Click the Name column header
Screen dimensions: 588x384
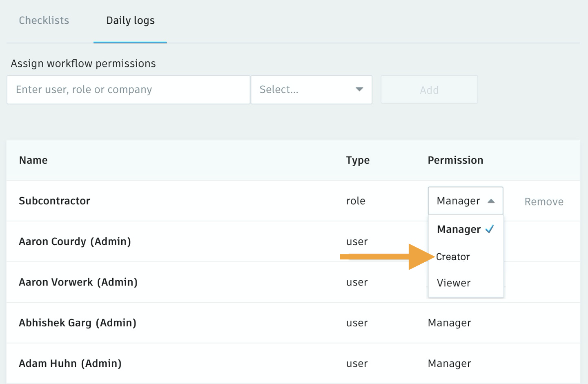pos(33,160)
